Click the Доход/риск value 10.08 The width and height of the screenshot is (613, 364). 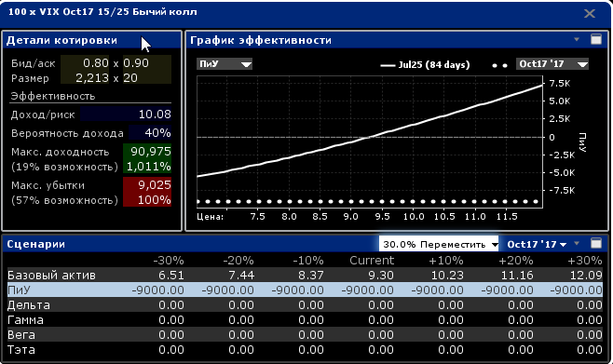pyautogui.click(x=126, y=115)
